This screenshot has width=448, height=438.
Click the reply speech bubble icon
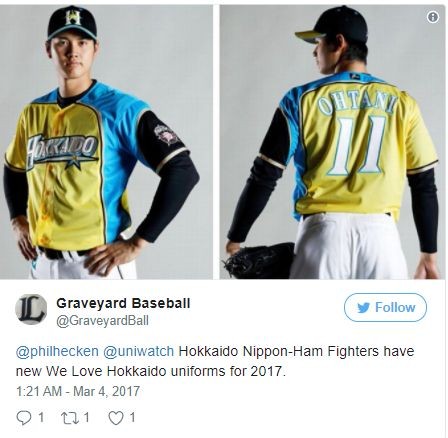[x=24, y=418]
